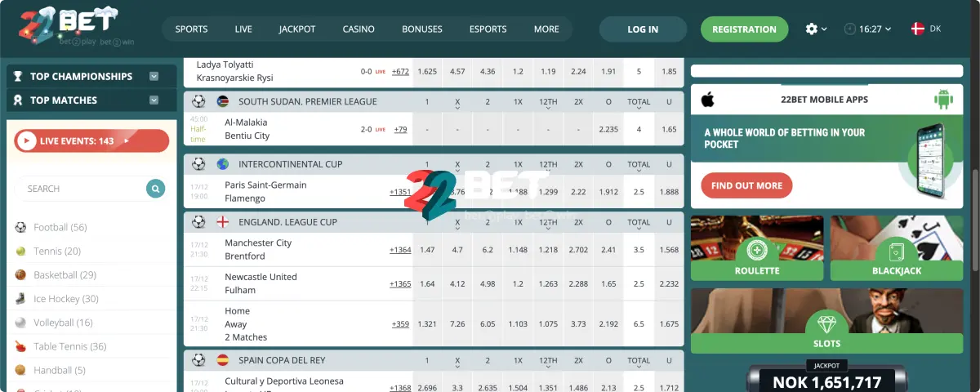Image resolution: width=980 pixels, height=392 pixels.
Task: Open the Bonuses menu
Action: click(422, 29)
